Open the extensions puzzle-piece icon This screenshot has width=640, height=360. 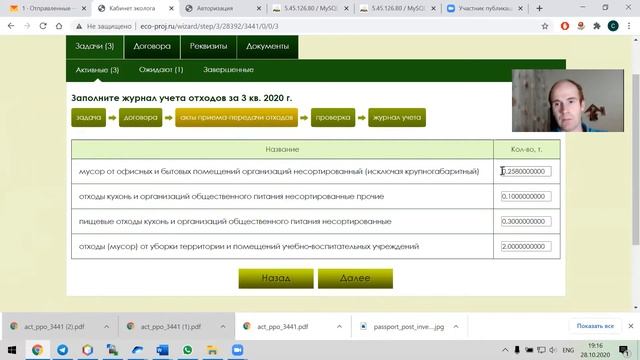pyautogui.click(x=597, y=26)
